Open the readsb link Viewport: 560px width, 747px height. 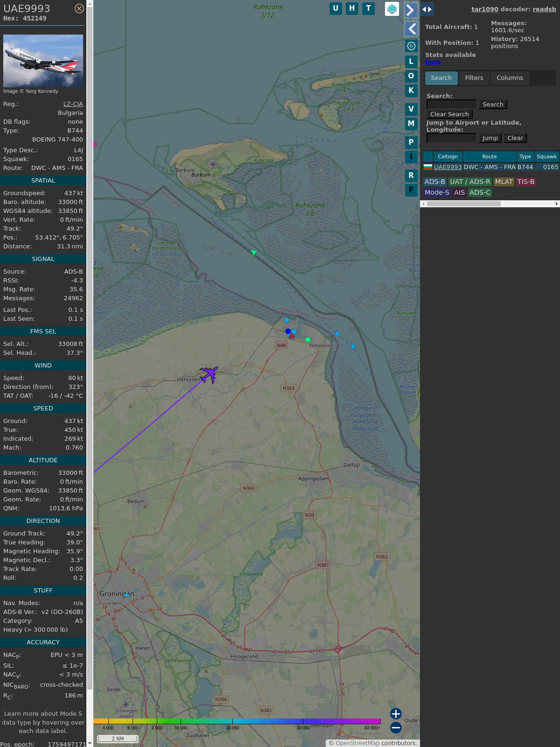pos(544,9)
